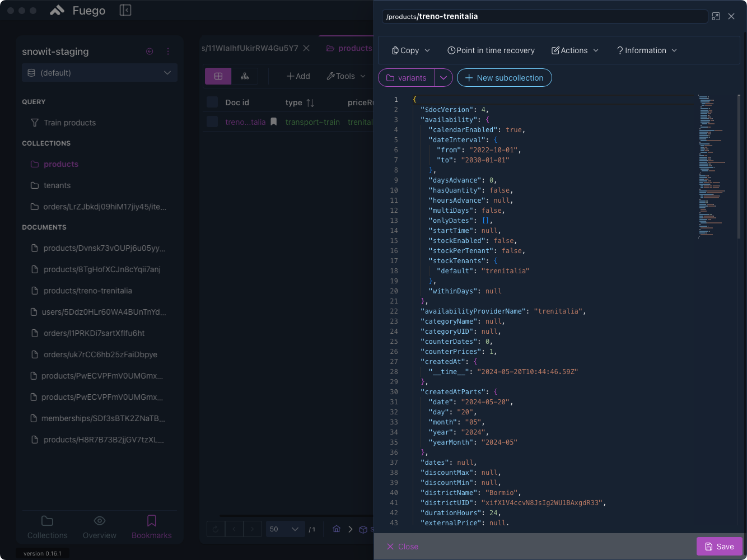Switch to the Overview bottom tab
Image resolution: width=747 pixels, height=560 pixels.
pos(100,528)
